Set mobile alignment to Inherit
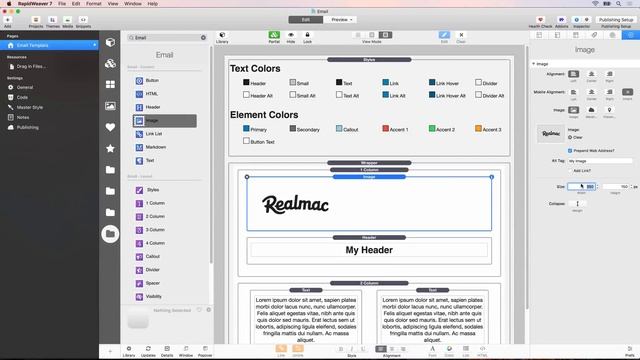Image resolution: width=640 pixels, height=360 pixels. [627, 92]
